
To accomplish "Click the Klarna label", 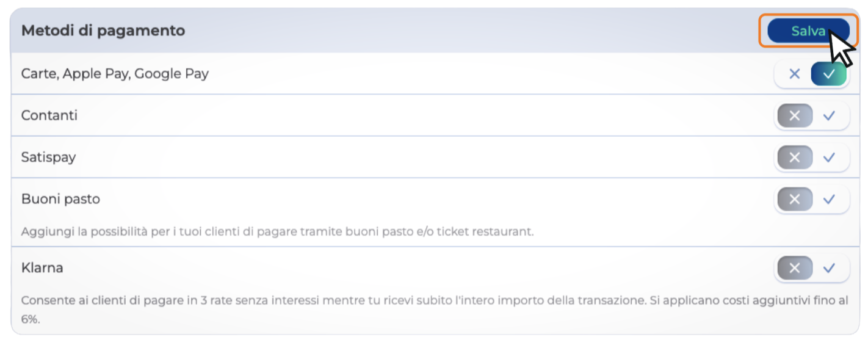I will 42,267.
